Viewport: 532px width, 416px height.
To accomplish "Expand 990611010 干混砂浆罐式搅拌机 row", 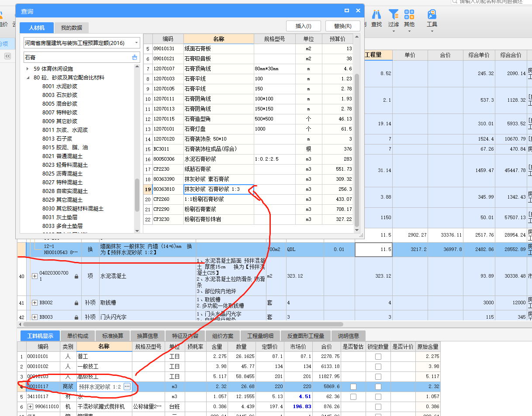I will (30, 406).
